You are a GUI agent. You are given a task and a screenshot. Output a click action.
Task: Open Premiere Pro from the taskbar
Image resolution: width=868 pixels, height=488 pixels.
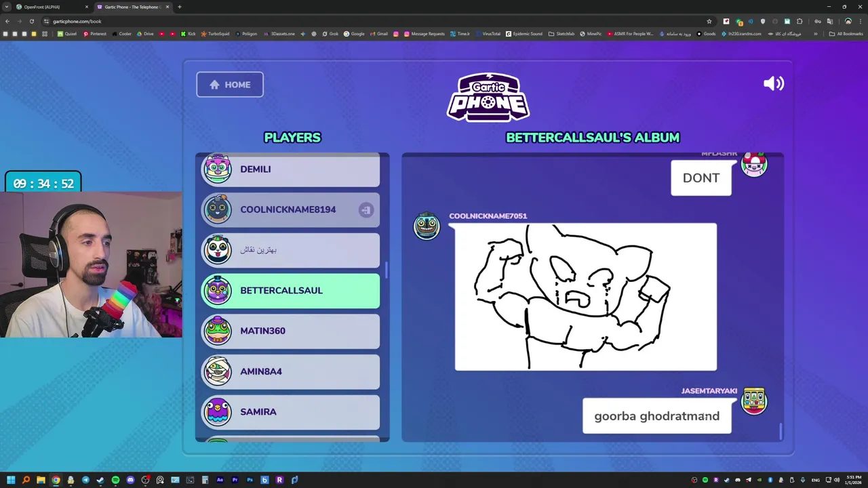pyautogui.click(x=235, y=480)
